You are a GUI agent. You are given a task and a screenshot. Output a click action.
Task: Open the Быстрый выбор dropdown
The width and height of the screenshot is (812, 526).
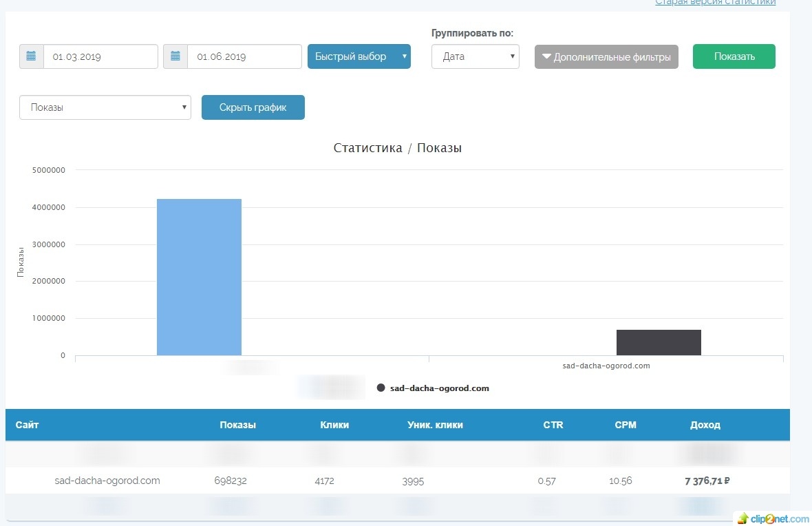coord(359,56)
